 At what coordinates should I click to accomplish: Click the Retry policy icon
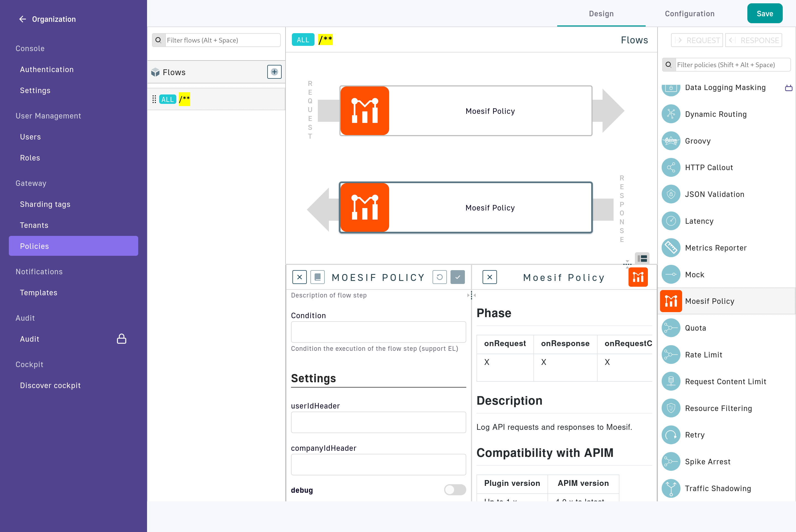[x=671, y=434]
